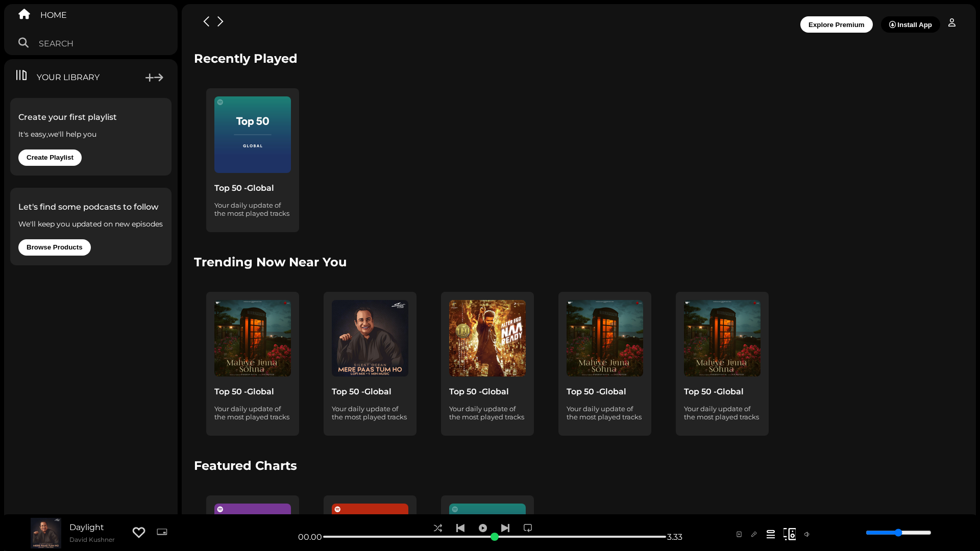Open Your Library

click(x=68, y=78)
